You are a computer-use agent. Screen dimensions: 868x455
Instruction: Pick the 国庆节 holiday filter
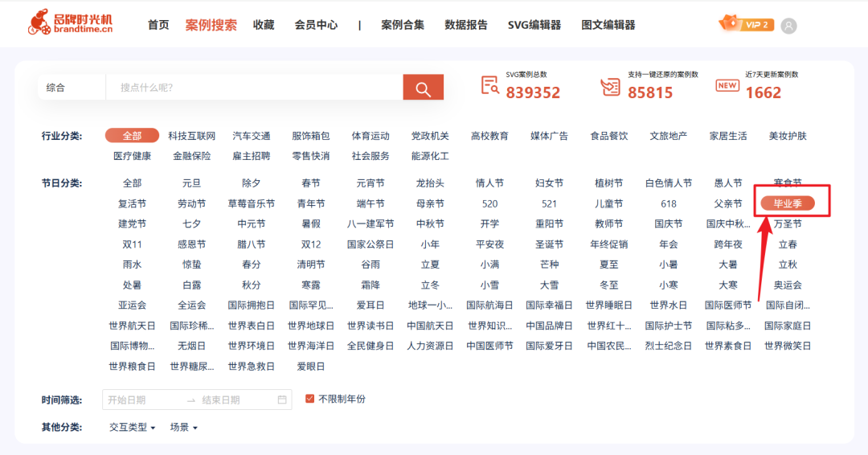(x=668, y=224)
